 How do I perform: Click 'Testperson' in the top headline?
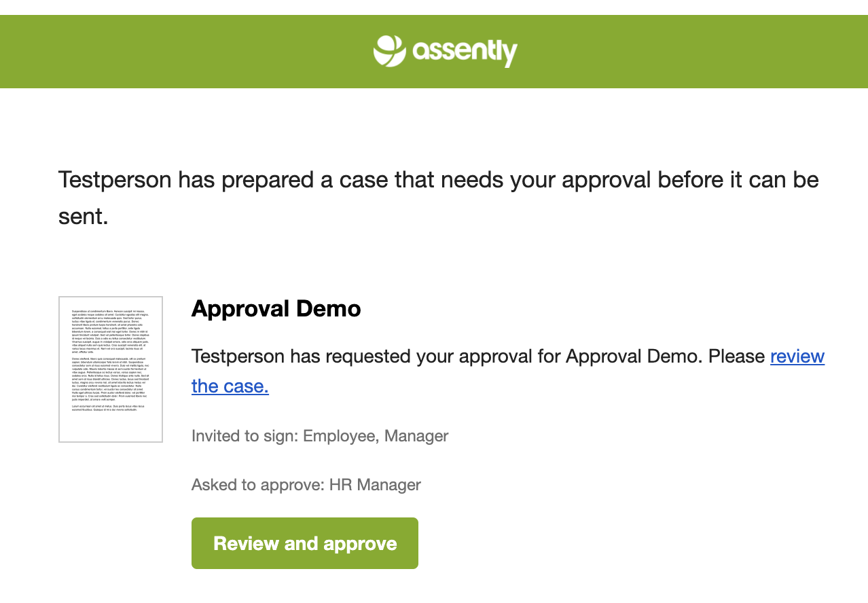(115, 180)
